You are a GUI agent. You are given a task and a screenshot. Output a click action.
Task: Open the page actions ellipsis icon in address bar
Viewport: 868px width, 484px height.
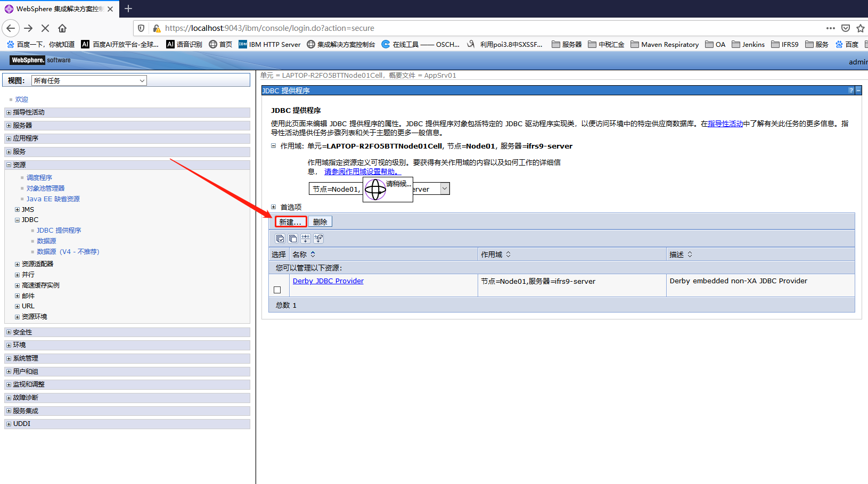pos(831,28)
